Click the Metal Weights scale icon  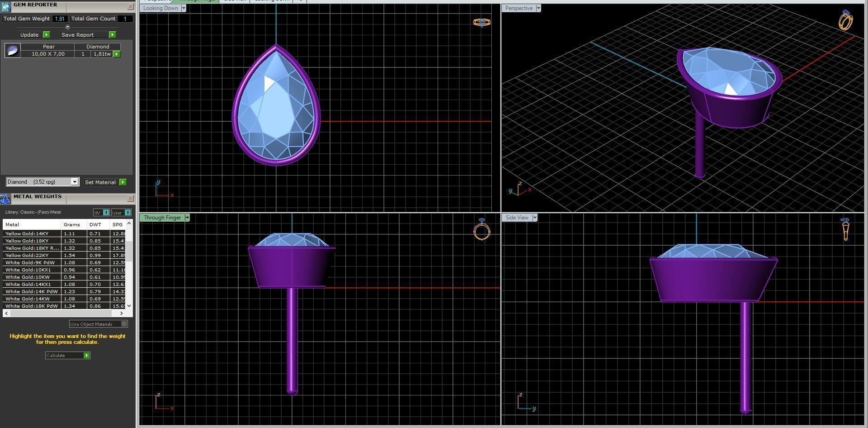(x=5, y=199)
